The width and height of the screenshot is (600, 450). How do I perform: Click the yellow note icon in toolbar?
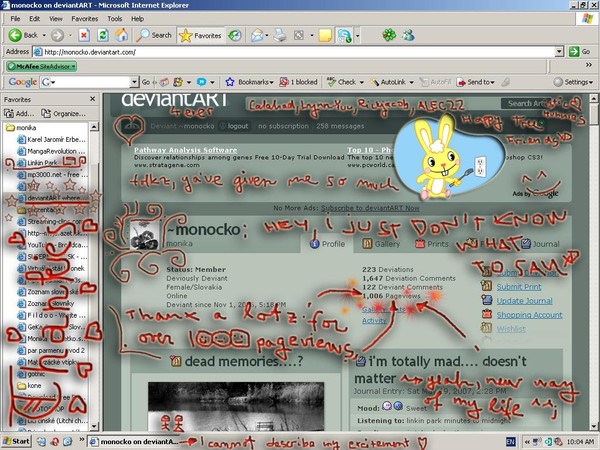click(325, 36)
